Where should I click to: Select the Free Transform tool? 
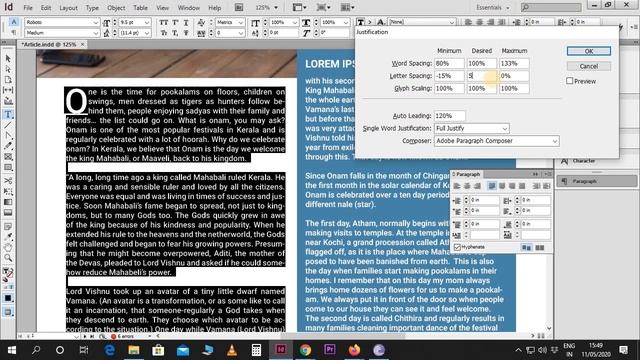click(8, 191)
